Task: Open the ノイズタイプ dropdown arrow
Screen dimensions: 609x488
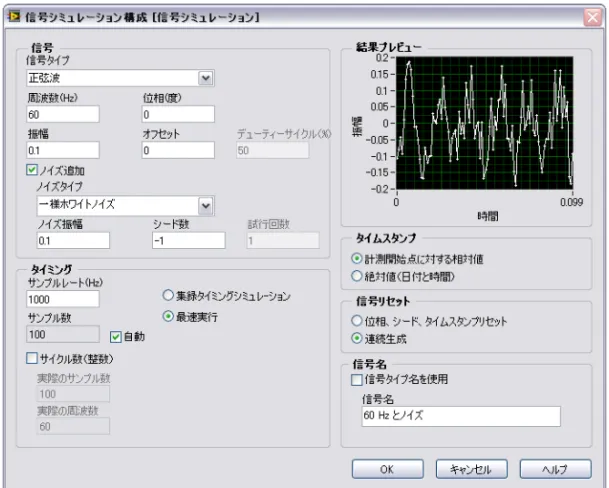Action: point(205,206)
